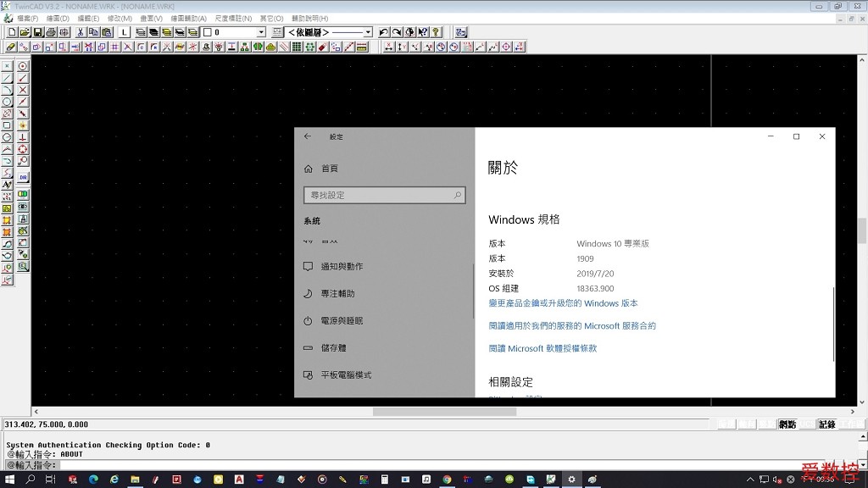Image resolution: width=868 pixels, height=488 pixels.
Task: Click the Save diskette icon
Action: [38, 32]
